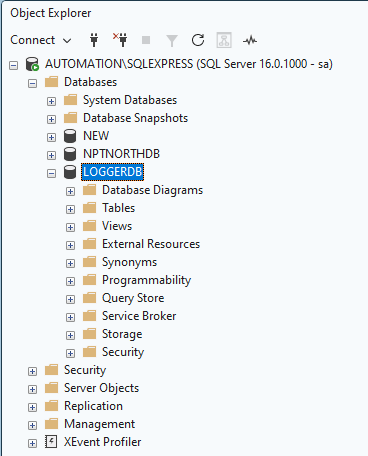The height and width of the screenshot is (456, 368).
Task: Select the NPTNORTHDB label
Action: (x=121, y=154)
